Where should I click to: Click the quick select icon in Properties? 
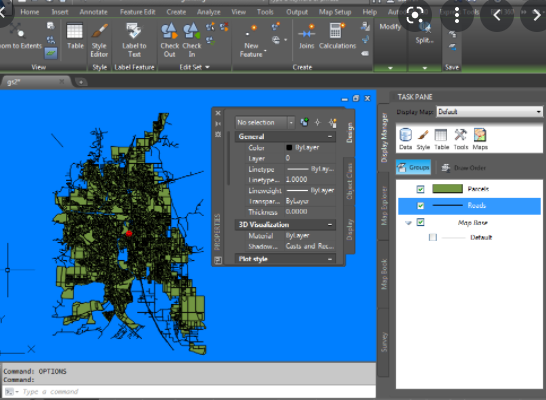pyautogui.click(x=333, y=123)
